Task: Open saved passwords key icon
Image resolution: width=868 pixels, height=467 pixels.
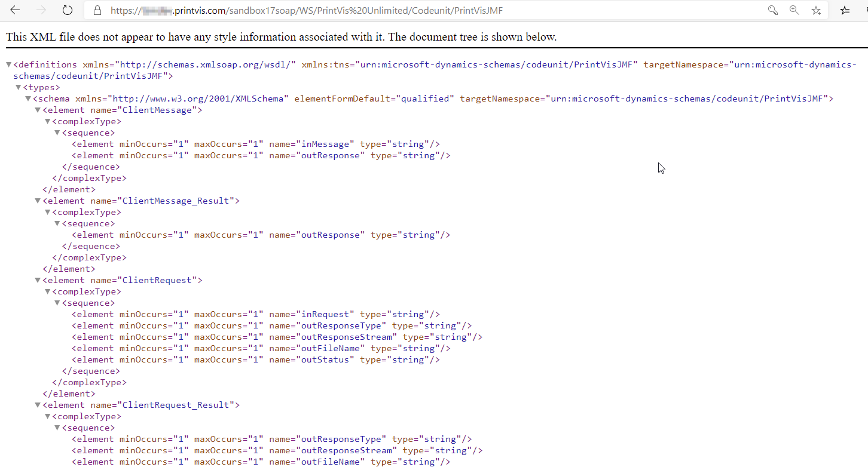Action: pos(772,10)
